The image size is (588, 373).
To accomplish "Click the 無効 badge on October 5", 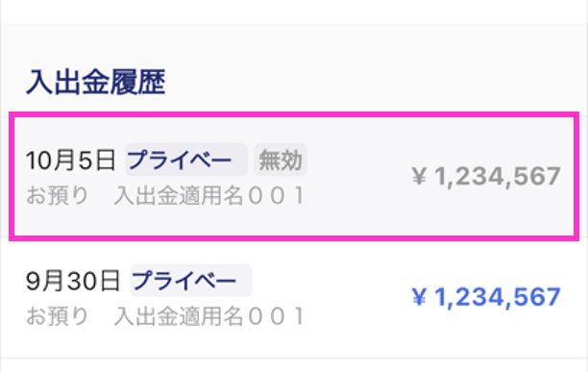I will click(281, 160).
